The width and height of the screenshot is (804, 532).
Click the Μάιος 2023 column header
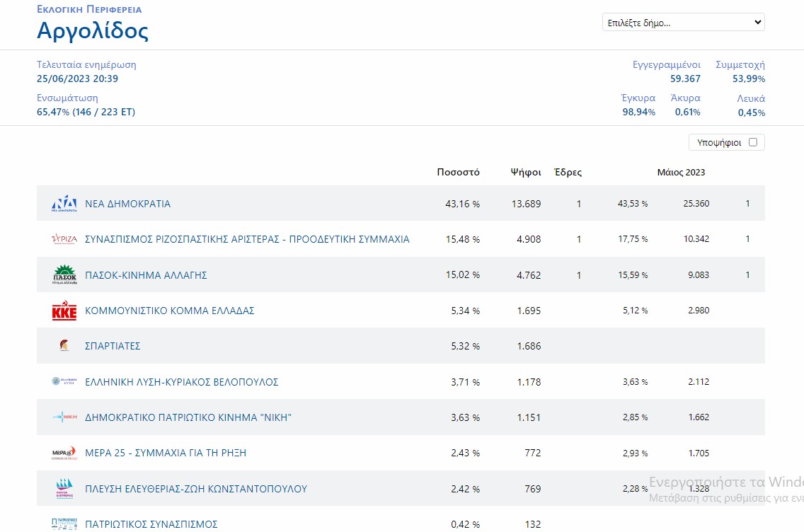point(681,173)
